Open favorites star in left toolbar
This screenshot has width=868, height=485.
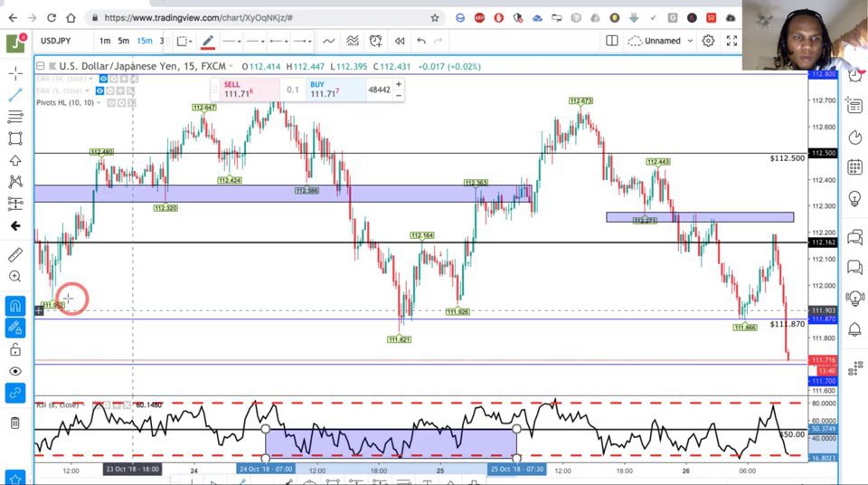15,478
